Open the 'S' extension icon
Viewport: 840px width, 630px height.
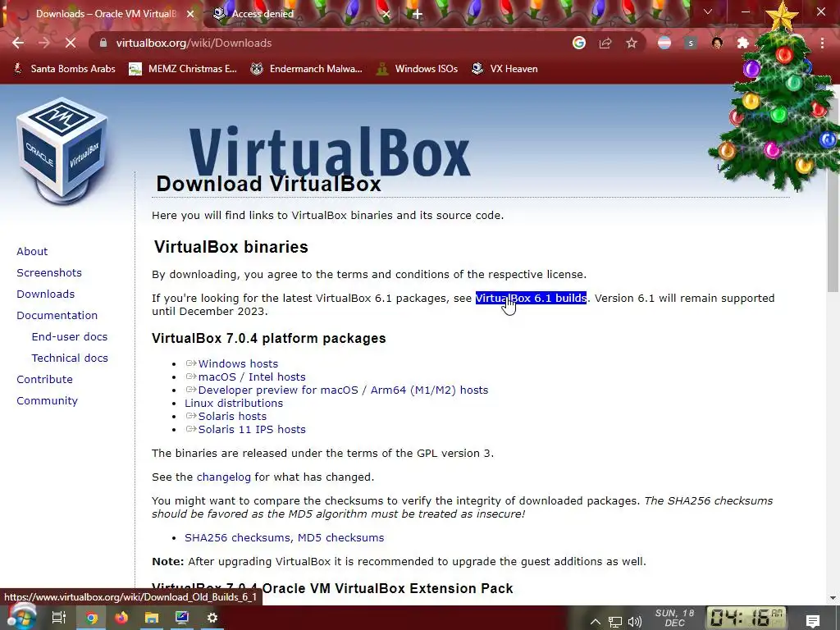(x=691, y=43)
